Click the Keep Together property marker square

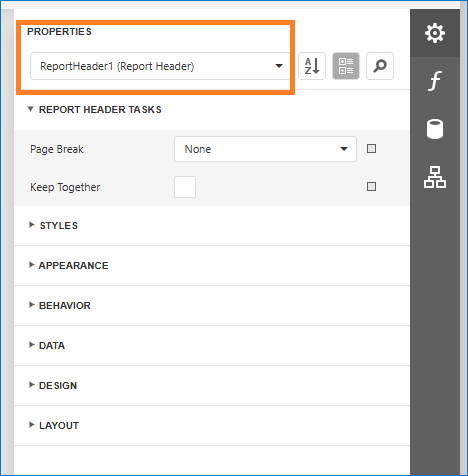(371, 187)
